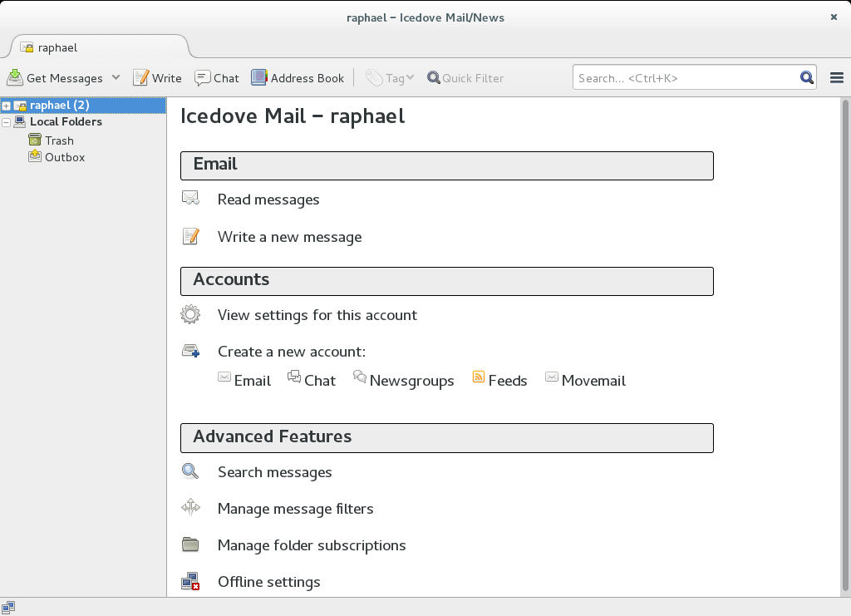Open the Address Book

coord(298,78)
